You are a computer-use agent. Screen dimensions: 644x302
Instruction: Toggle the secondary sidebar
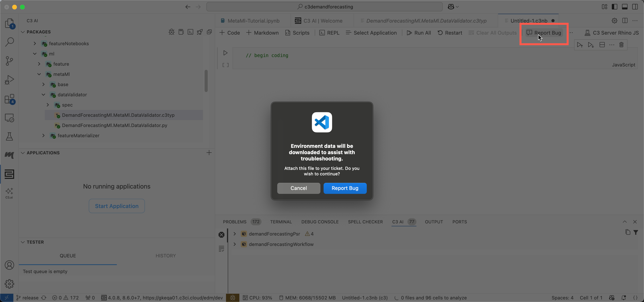point(635,7)
